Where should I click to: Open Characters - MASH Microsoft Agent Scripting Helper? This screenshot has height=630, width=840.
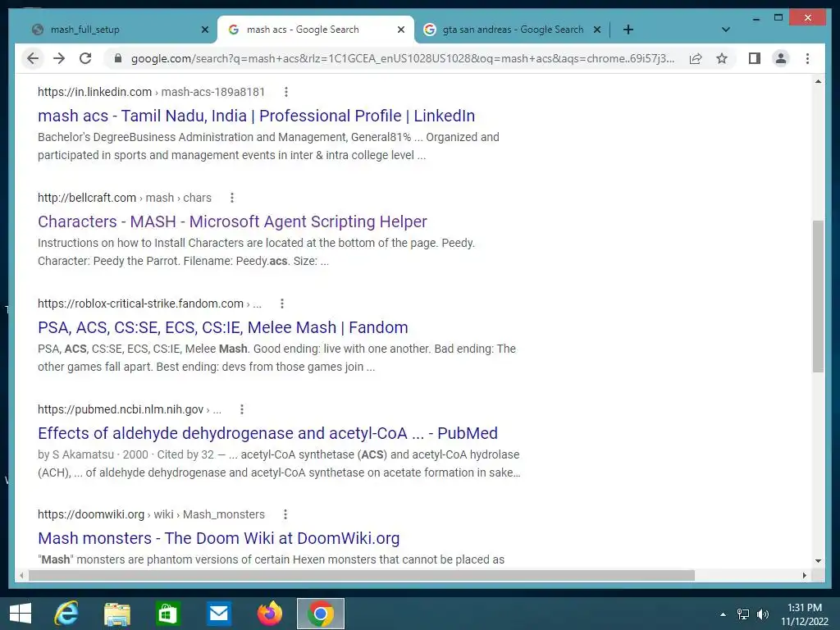(232, 221)
